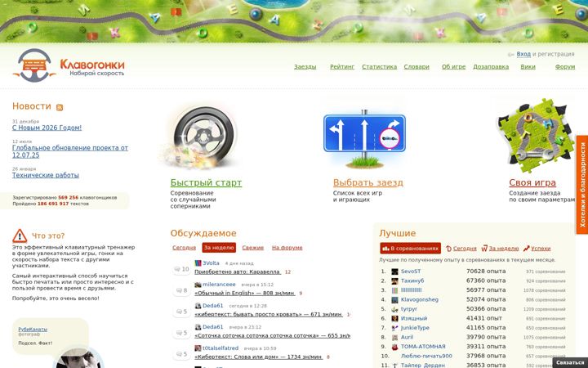Open topic about кибертекст: бывать просто кровать
Image resolution: width=588 pixels, height=368 pixels.
[268, 314]
